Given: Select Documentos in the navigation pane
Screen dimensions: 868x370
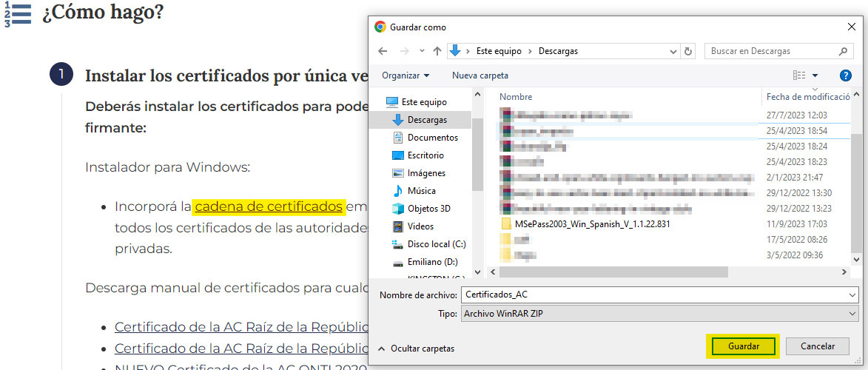Looking at the screenshot, I should click(x=432, y=138).
